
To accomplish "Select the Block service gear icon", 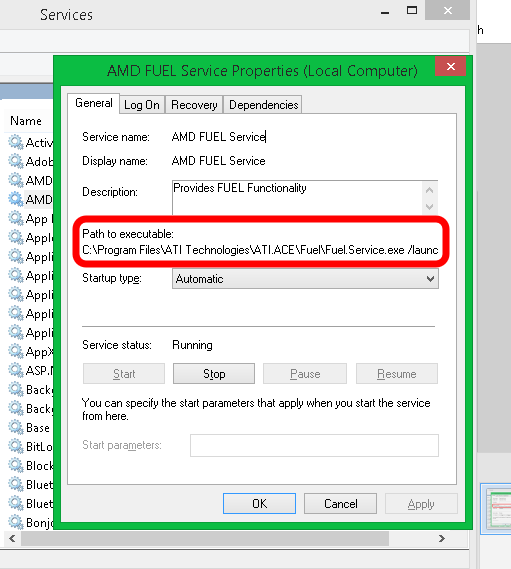I will (x=16, y=465).
